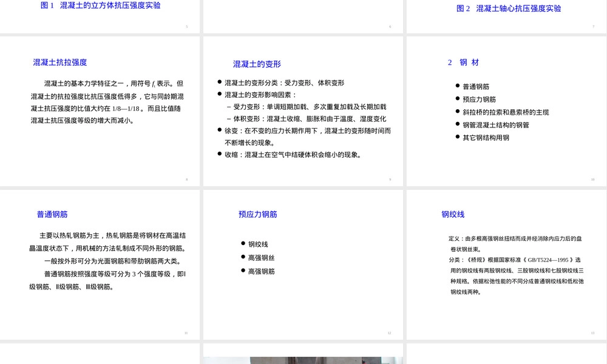Viewport: 607px width, 364px height.
Task: Select the slide 12 thumbnail titled 预应力钢筋
Action: pos(303,265)
